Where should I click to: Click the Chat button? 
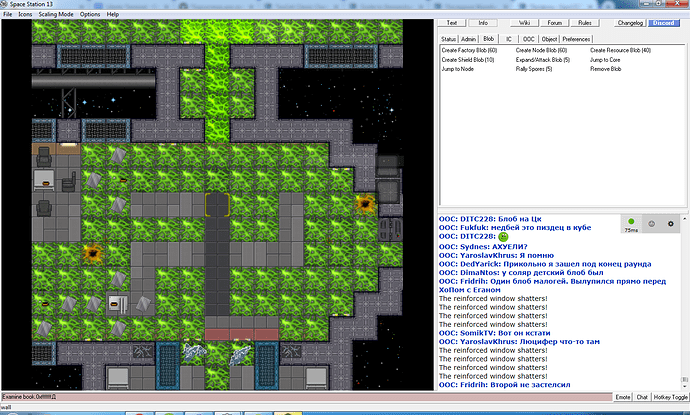point(642,397)
